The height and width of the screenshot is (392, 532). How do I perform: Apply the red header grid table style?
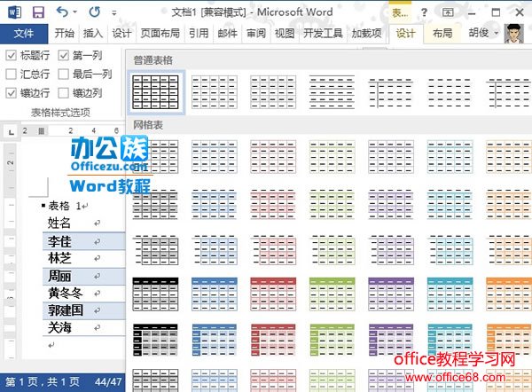pyautogui.click(x=273, y=294)
